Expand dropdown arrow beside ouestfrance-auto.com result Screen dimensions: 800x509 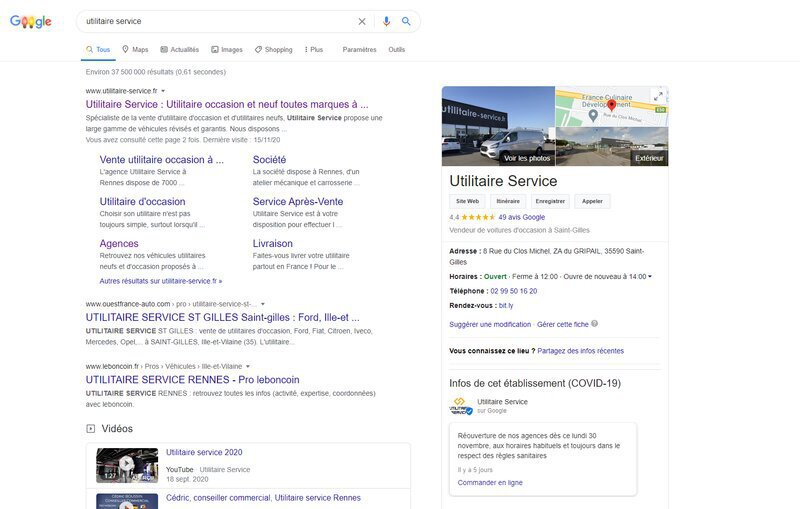[x=263, y=304]
